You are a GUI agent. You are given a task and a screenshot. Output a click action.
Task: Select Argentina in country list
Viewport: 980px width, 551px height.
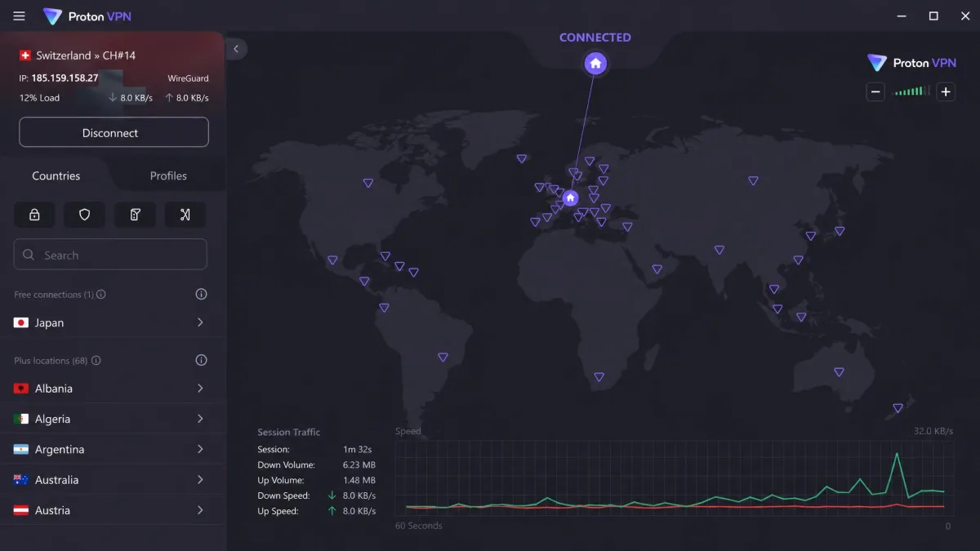point(113,449)
